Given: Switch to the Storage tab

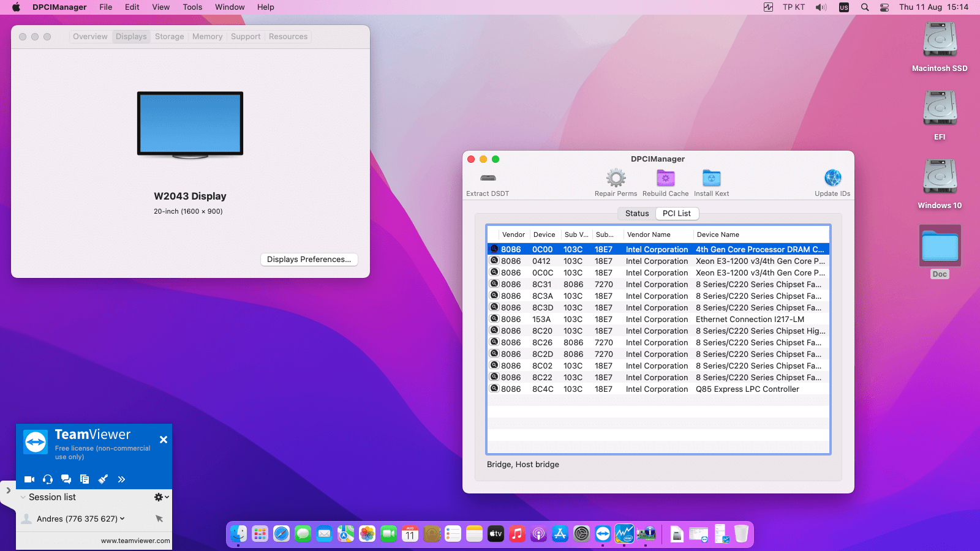Looking at the screenshot, I should tap(169, 37).
